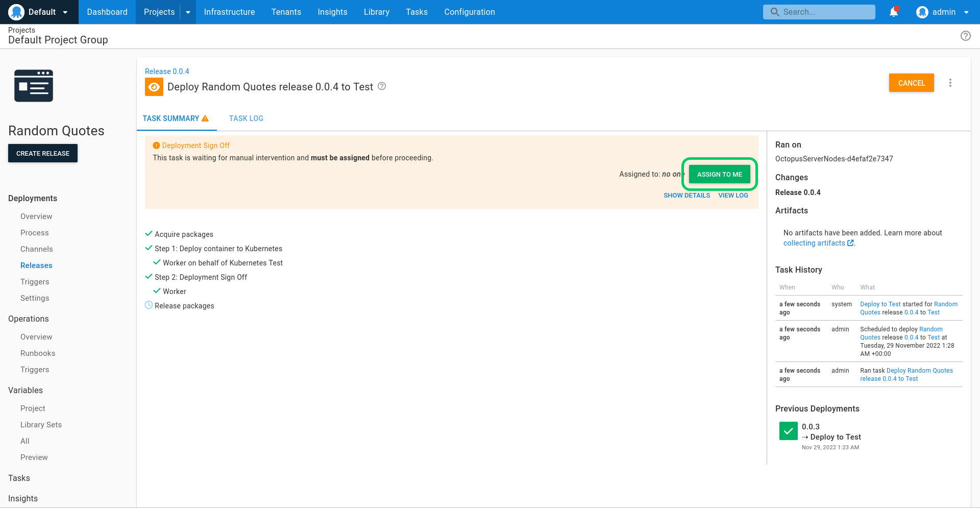Open Deploy Random Quotes release 0.0.4 link
This screenshot has width=980, height=508.
coord(906,375)
